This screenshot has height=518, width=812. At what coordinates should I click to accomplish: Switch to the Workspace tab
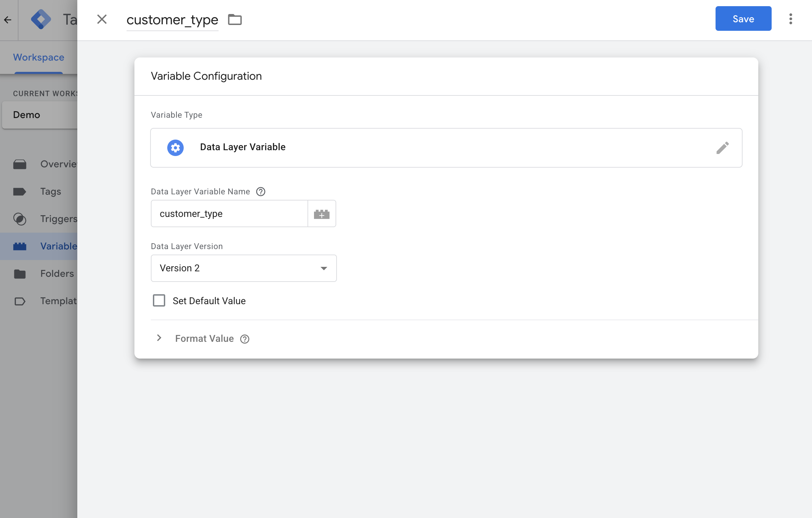coord(38,57)
